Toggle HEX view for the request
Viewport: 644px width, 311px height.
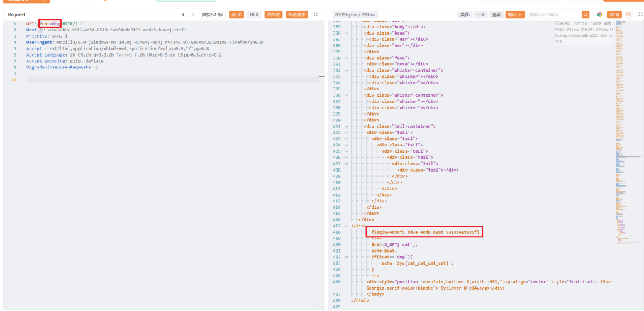click(254, 14)
